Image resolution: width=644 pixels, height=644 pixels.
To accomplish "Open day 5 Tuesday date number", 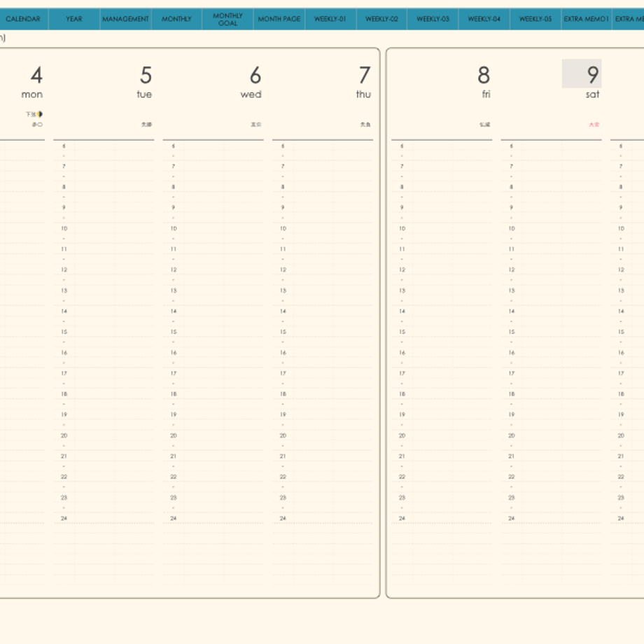I will 146,75.
